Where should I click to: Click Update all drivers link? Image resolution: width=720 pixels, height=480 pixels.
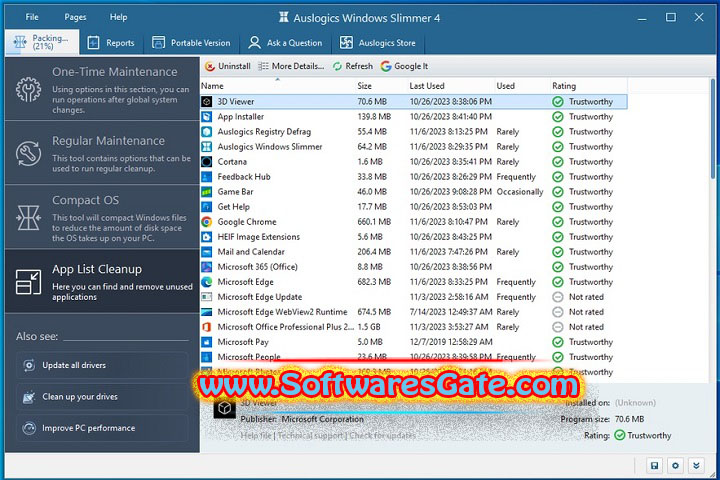[102, 365]
